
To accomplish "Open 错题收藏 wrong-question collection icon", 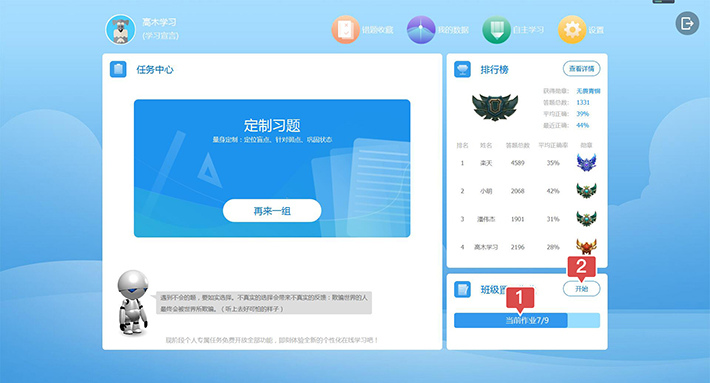I will pyautogui.click(x=345, y=30).
